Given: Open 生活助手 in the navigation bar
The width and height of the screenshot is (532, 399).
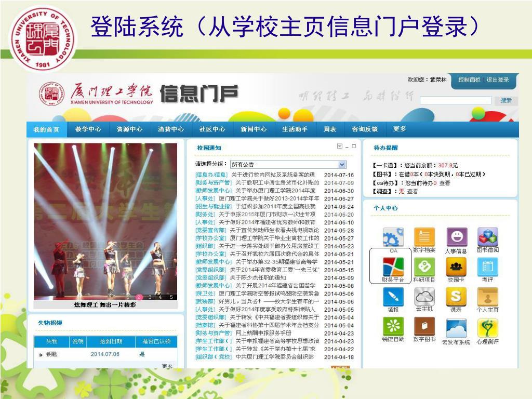Looking at the screenshot, I should [x=295, y=129].
